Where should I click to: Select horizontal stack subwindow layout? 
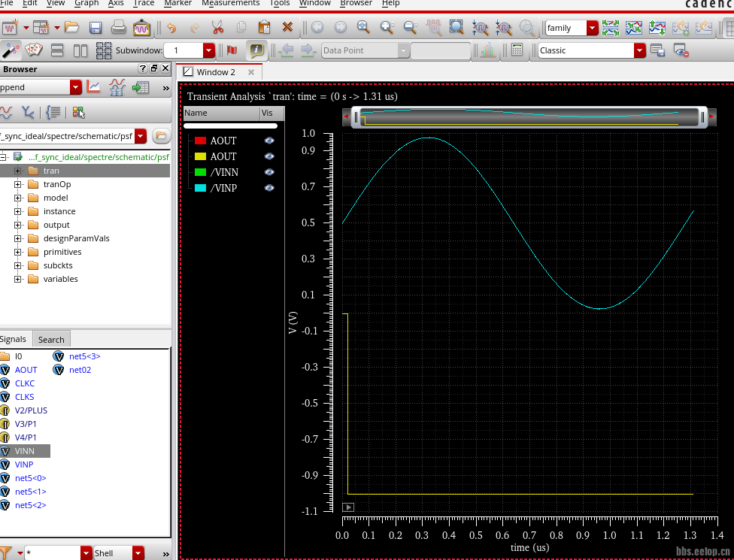tap(57, 50)
